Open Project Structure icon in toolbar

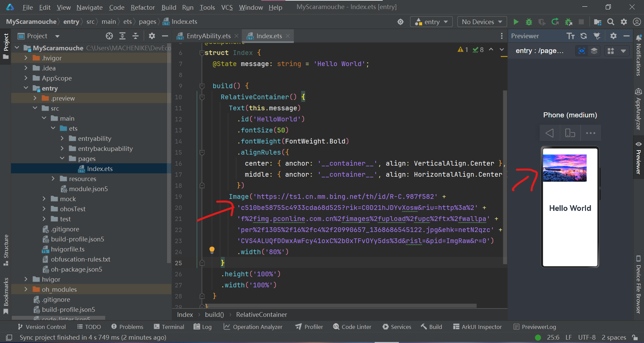pos(597,22)
